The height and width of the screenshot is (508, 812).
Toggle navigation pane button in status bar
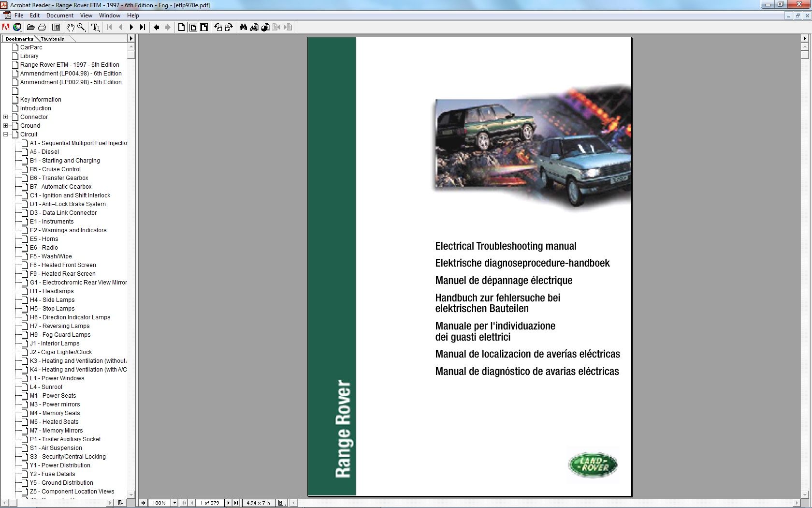(143, 503)
